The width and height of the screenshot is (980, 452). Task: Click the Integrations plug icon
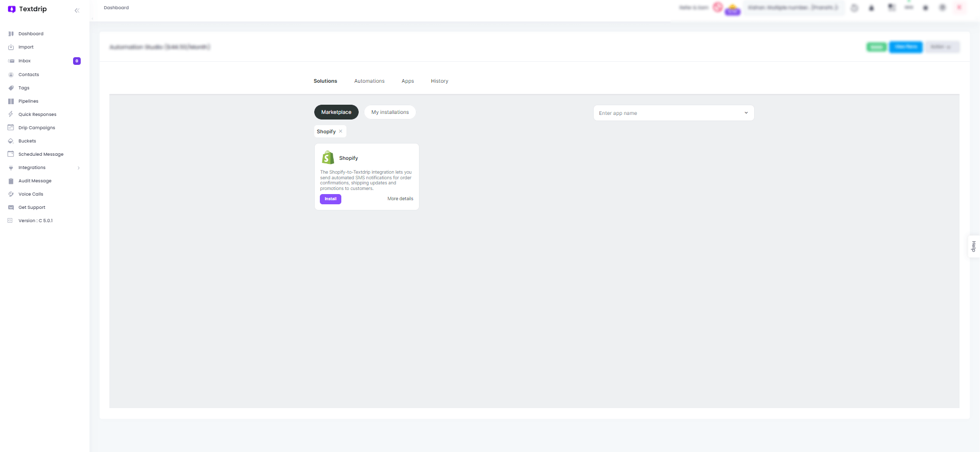coord(11,168)
